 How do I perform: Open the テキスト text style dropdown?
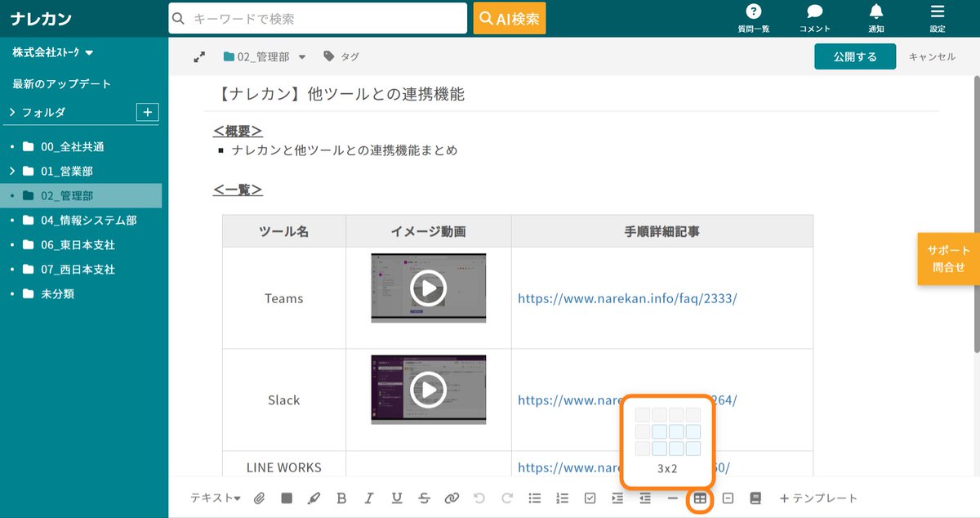pyautogui.click(x=216, y=498)
